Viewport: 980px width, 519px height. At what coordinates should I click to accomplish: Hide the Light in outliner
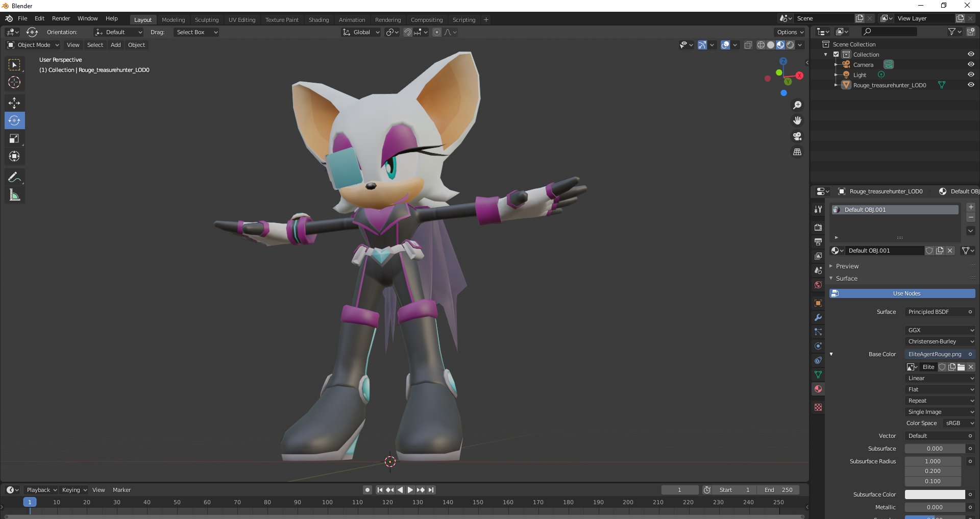[971, 75]
